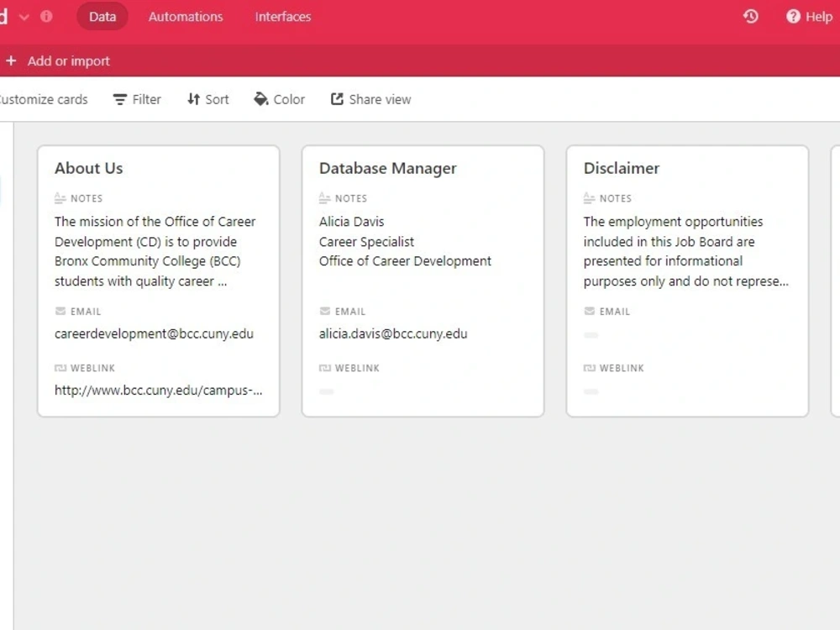Open the Disclaimer card

point(687,281)
